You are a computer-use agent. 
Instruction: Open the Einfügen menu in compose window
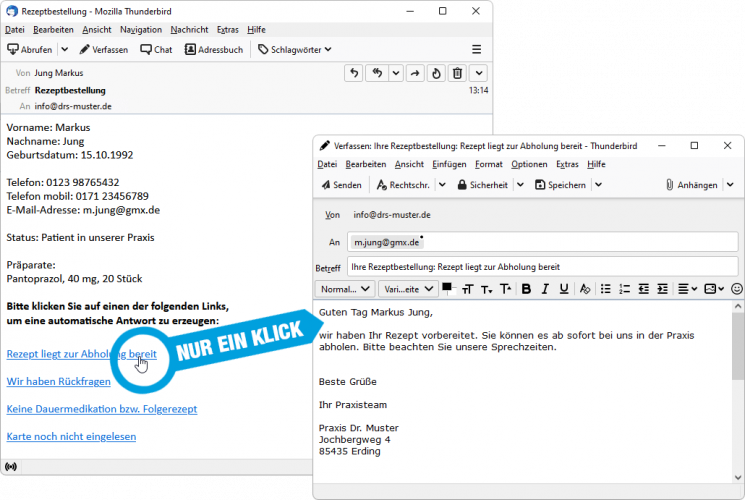tap(449, 164)
